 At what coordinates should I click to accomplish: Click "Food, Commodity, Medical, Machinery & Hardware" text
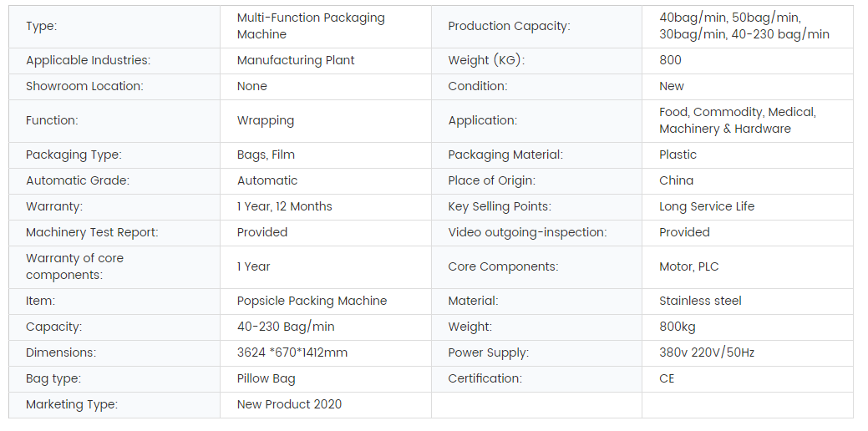737,120
